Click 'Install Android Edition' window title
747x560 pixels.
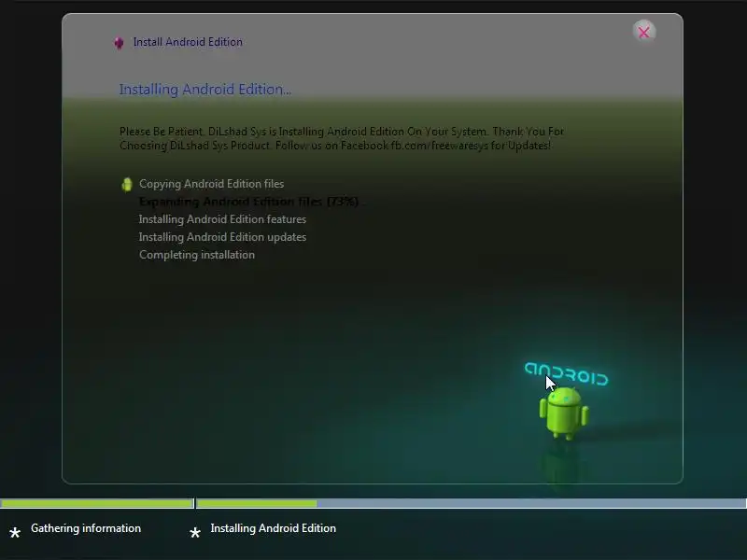tap(188, 42)
